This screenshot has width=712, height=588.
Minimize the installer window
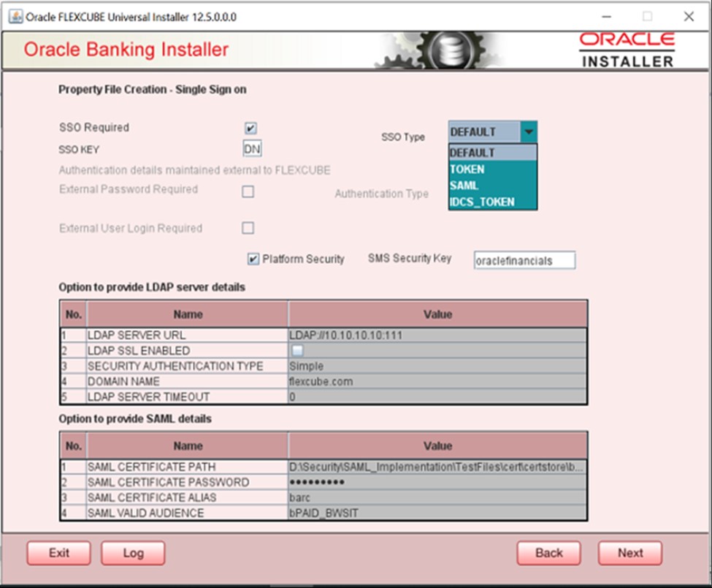coord(606,16)
